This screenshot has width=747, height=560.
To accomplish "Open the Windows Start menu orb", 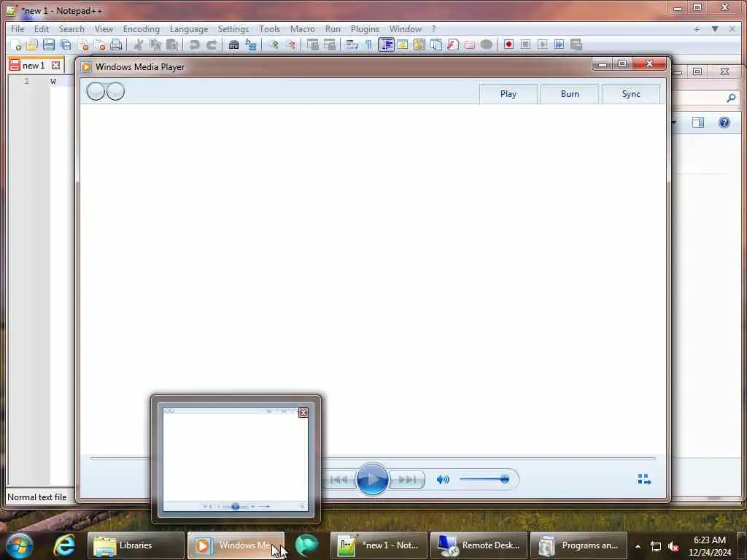I will [x=20, y=545].
